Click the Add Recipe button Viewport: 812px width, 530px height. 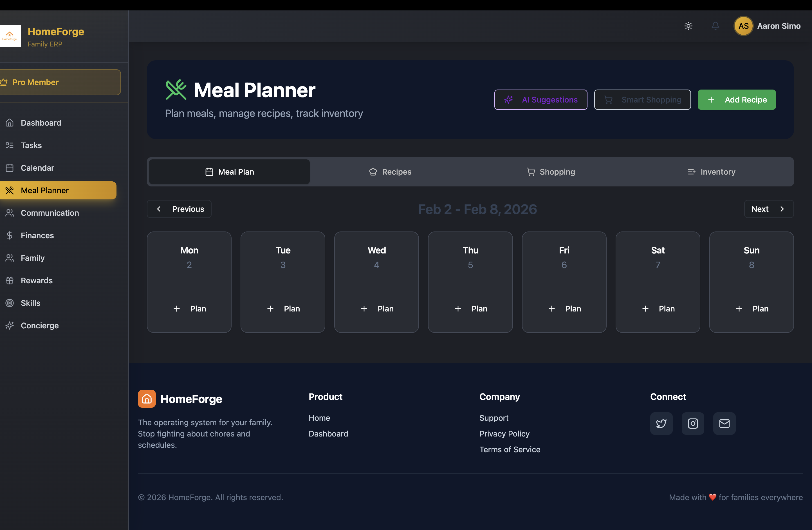click(x=737, y=100)
